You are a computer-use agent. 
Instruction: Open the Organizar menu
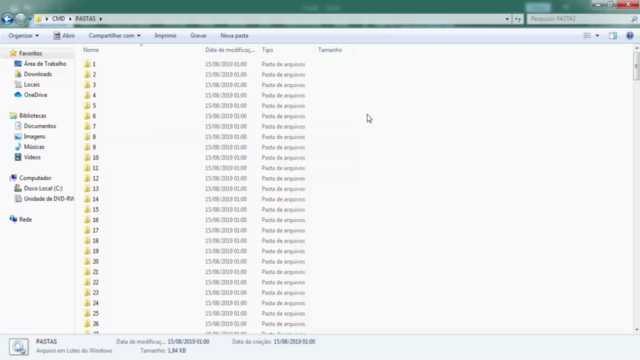(23, 36)
